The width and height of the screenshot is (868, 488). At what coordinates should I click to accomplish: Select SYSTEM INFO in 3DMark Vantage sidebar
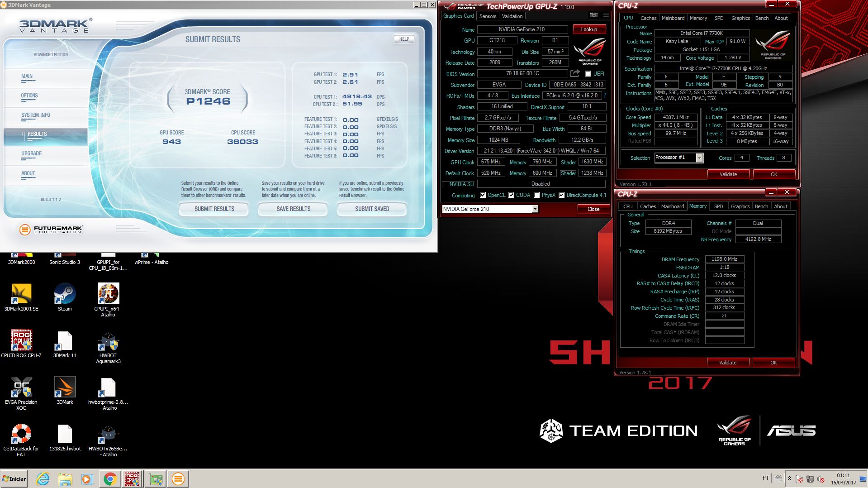[36, 115]
